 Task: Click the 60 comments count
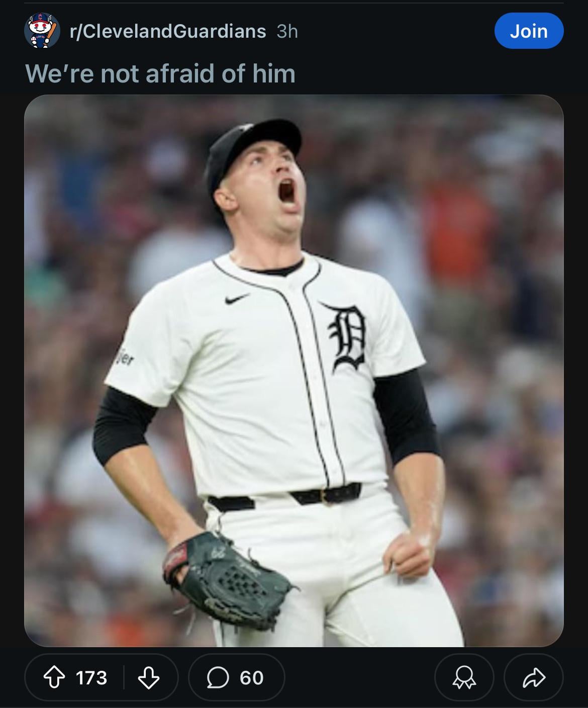251,678
